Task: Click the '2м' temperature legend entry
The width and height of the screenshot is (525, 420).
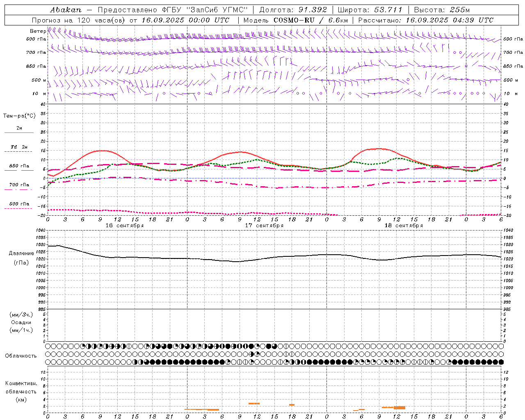Action: pyautogui.click(x=19, y=128)
